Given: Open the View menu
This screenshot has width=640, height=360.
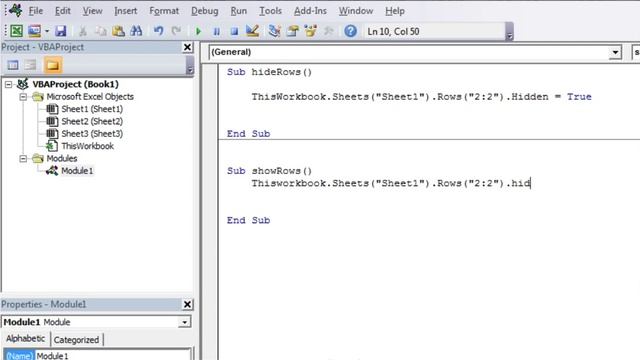Looking at the screenshot, I should click(x=93, y=11).
